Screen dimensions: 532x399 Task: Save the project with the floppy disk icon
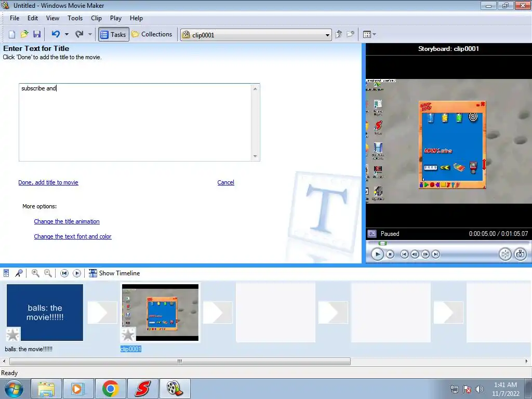(37, 34)
